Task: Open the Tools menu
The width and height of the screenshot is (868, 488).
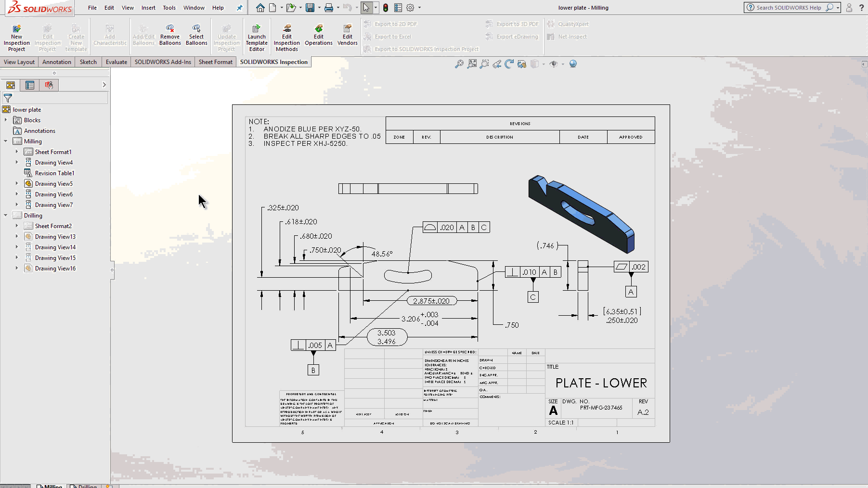Action: 169,8
